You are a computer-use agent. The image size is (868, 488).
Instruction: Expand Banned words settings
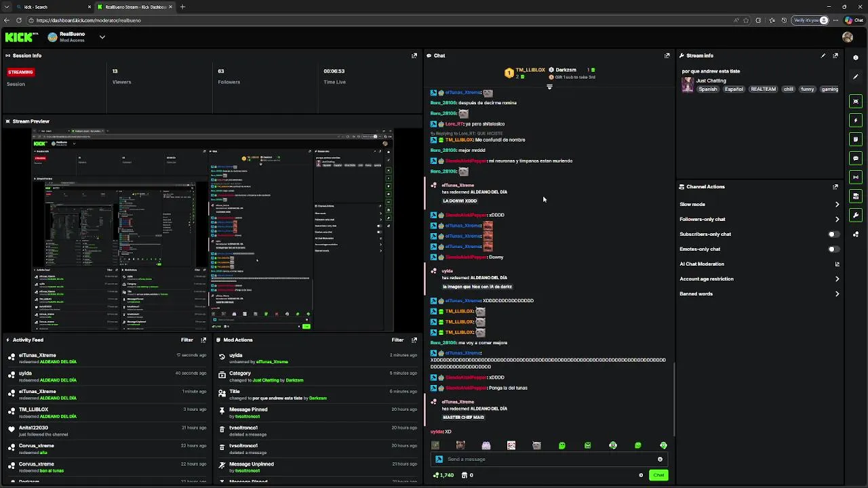(x=759, y=293)
